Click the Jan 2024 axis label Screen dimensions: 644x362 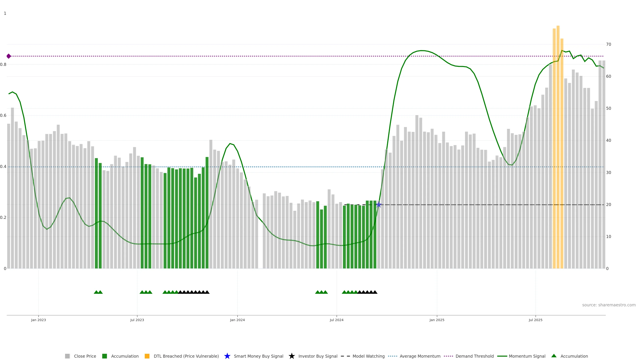(237, 320)
